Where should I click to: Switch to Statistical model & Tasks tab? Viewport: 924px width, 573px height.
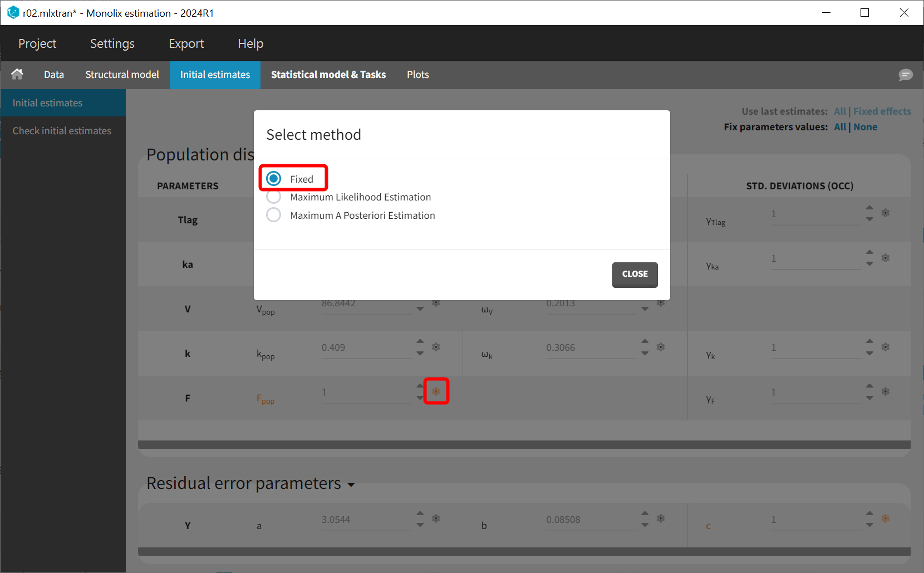pyautogui.click(x=328, y=75)
